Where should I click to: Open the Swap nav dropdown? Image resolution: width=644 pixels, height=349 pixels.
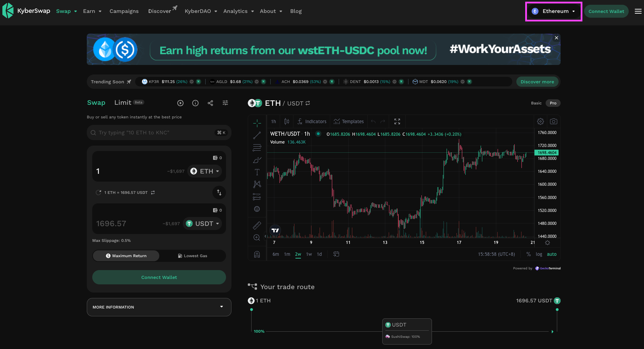click(66, 11)
